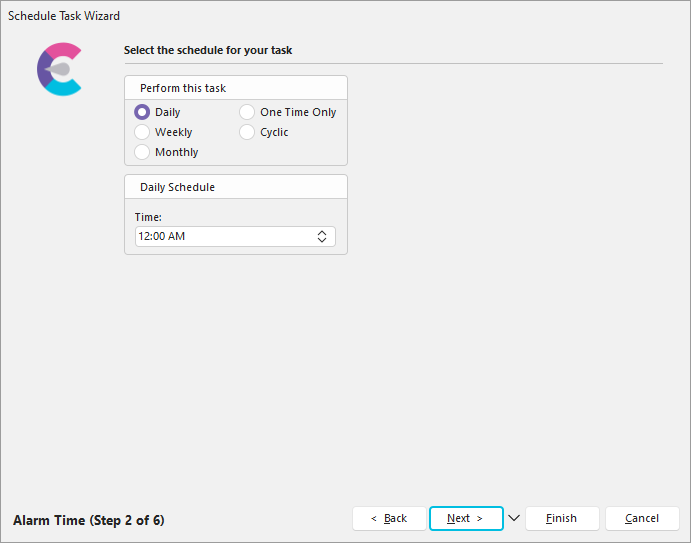Screen dimensions: 691x543
Task: Select the One Time Only option
Action: tap(247, 112)
